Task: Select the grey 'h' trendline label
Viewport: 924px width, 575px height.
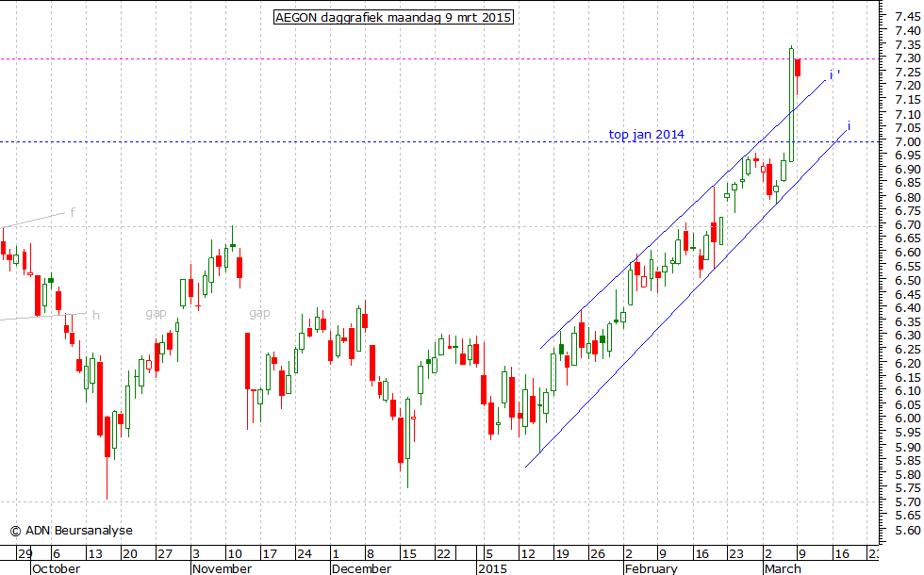Action: (96, 316)
